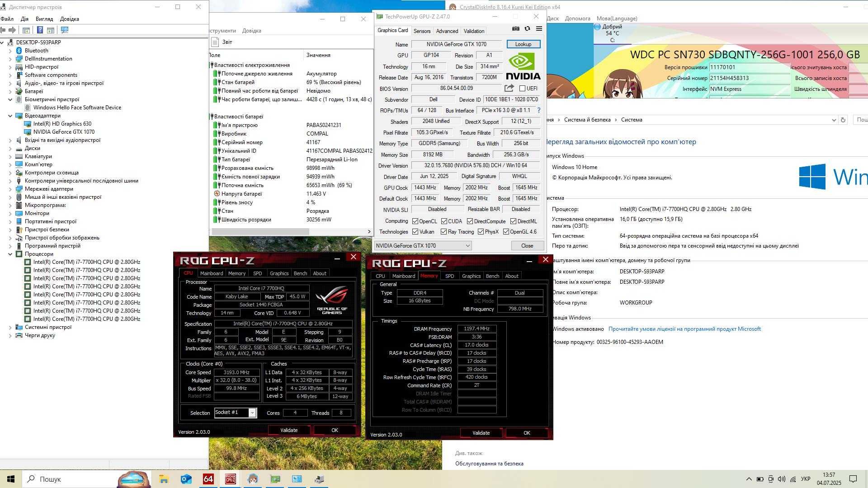Click the Close button in GPU-Z
Screen dimensions: 868x488
tap(527, 246)
